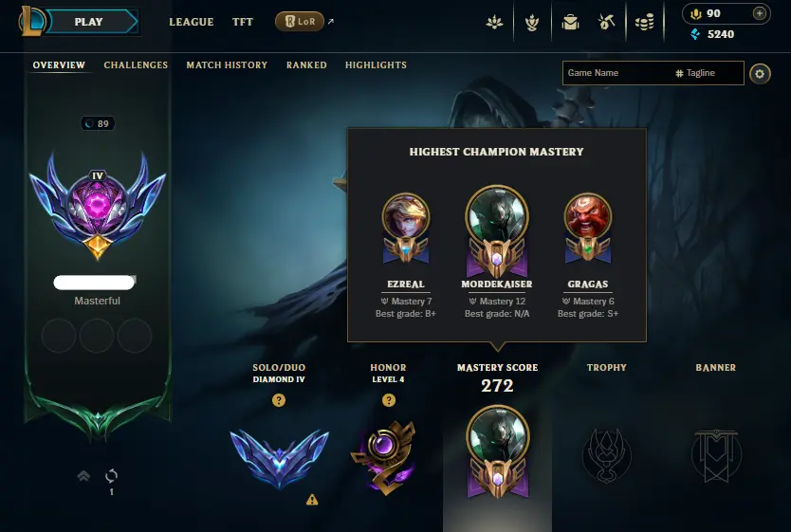Click the PLAY button
791x532 pixels.
pyautogui.click(x=89, y=22)
